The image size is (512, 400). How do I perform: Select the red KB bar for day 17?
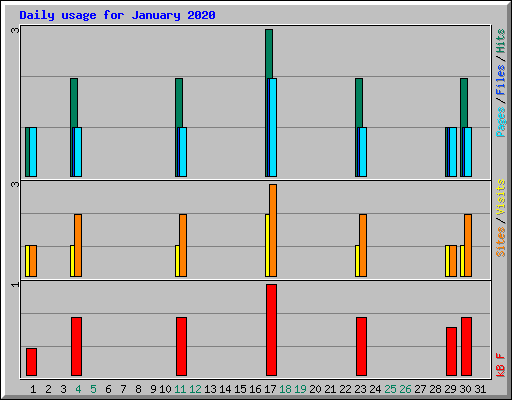(x=271, y=330)
